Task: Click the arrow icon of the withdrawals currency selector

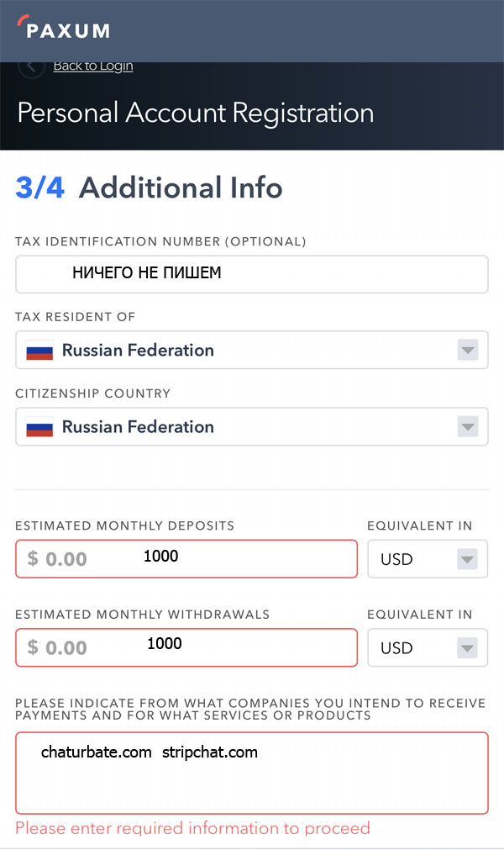Action: 467,648
